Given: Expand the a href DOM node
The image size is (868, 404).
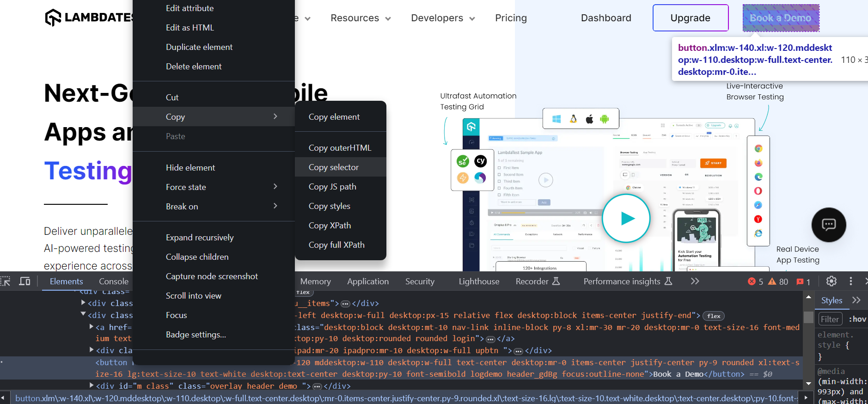Looking at the screenshot, I should tap(92, 326).
